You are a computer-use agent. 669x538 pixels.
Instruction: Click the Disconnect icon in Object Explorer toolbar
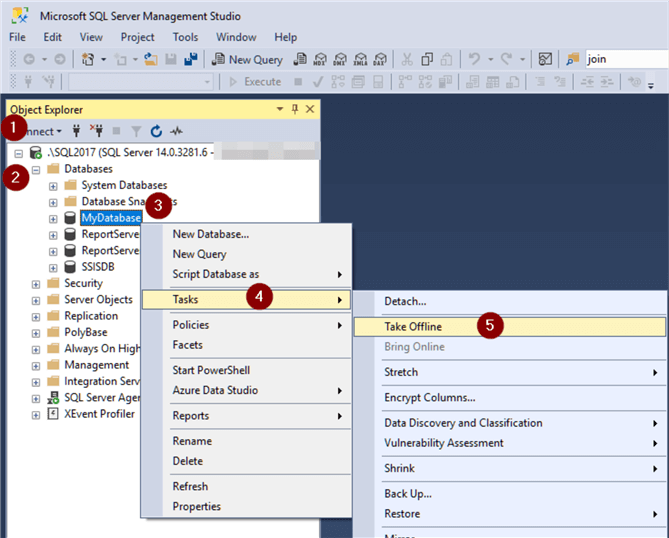pyautogui.click(x=97, y=131)
